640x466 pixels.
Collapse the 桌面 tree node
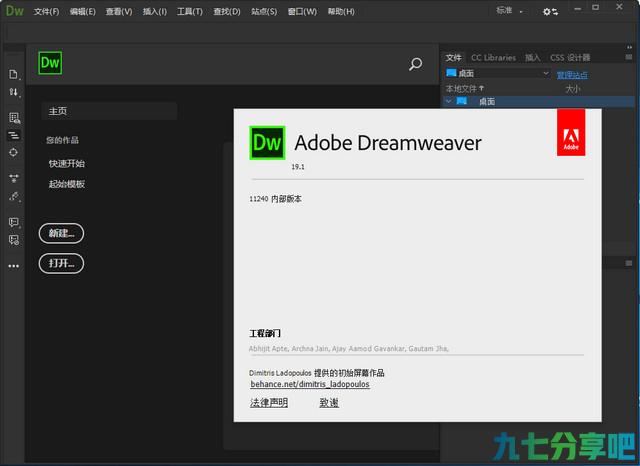[449, 101]
